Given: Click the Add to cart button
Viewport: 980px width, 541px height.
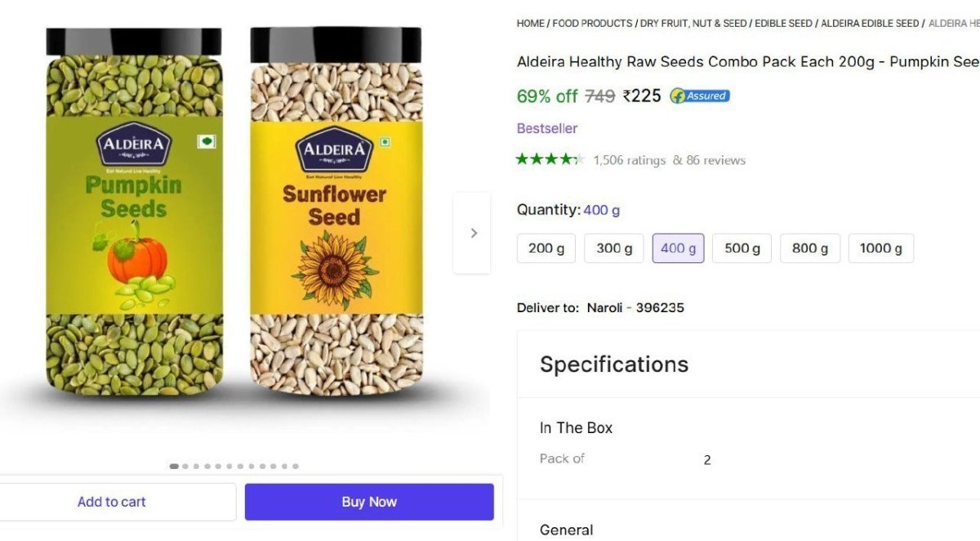Looking at the screenshot, I should tap(112, 502).
